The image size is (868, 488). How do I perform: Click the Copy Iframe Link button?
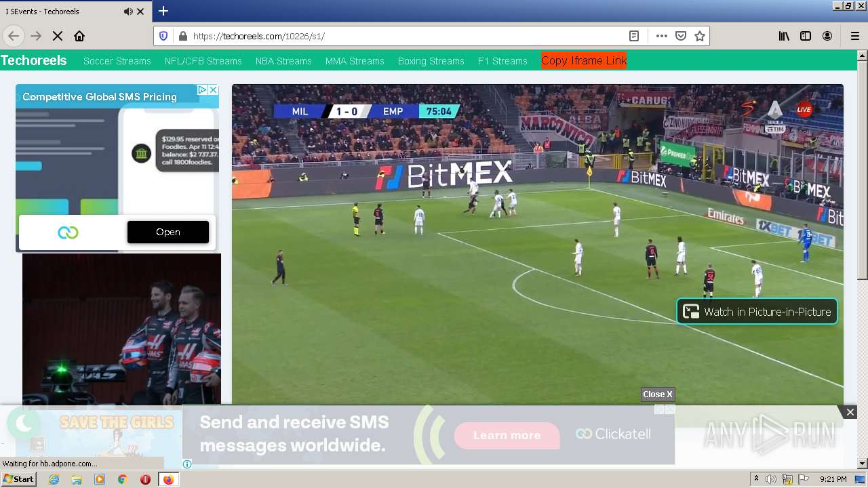(584, 60)
